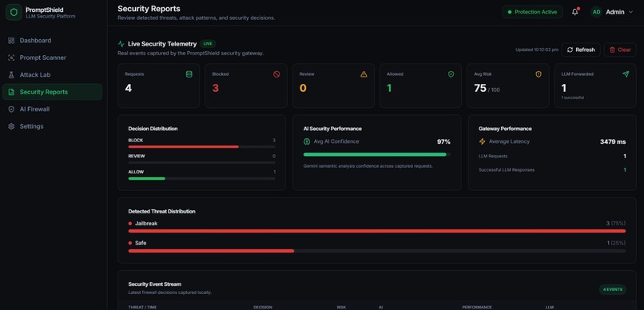The image size is (644, 310).
Task: Click the 97% confidence value
Action: click(443, 141)
